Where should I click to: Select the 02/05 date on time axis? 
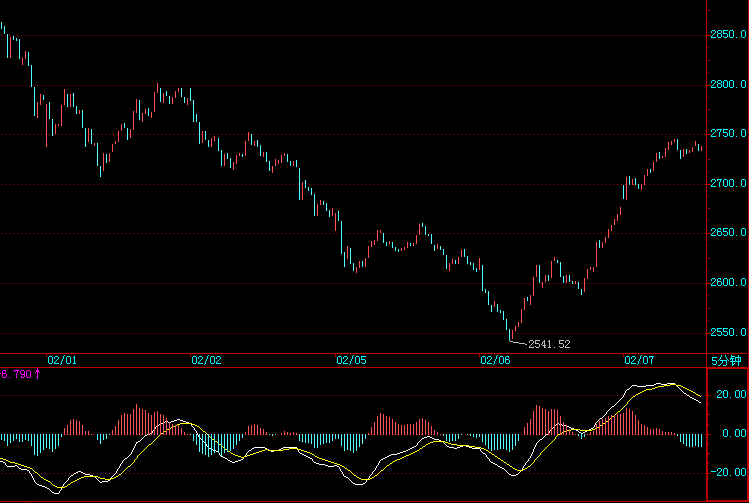pyautogui.click(x=351, y=359)
